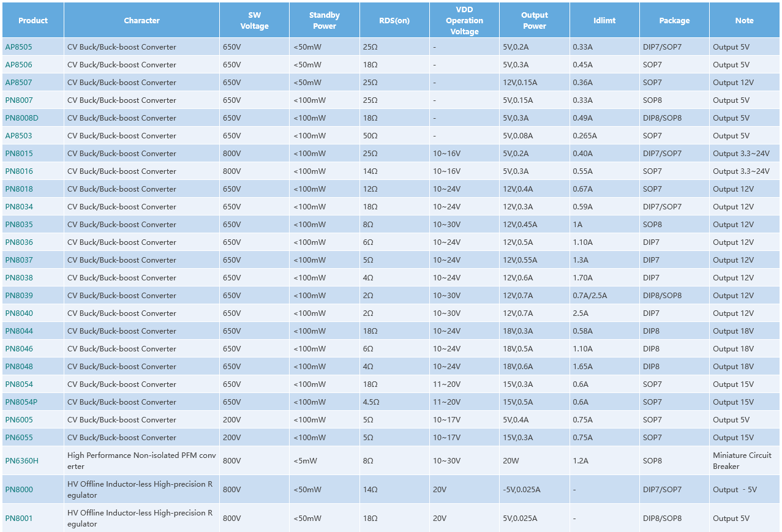The image size is (782, 532).
Task: Select the '18V,0.6A' output power cell
Action: coord(535,367)
